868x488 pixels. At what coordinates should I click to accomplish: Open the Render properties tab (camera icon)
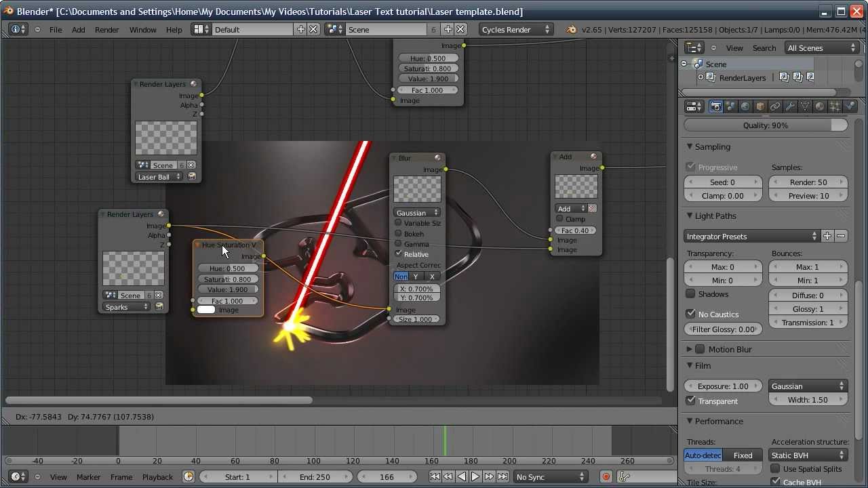point(715,106)
